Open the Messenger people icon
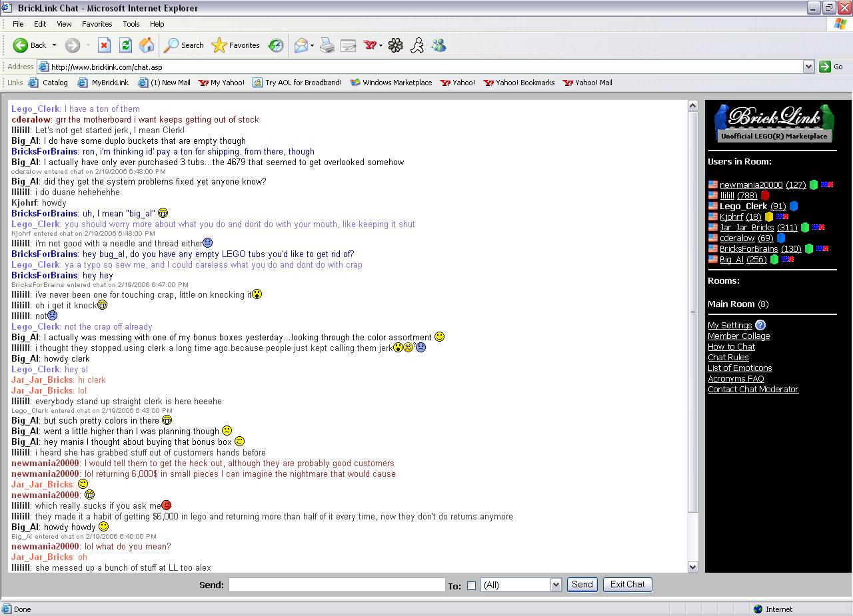This screenshot has height=616, width=853. pos(438,45)
